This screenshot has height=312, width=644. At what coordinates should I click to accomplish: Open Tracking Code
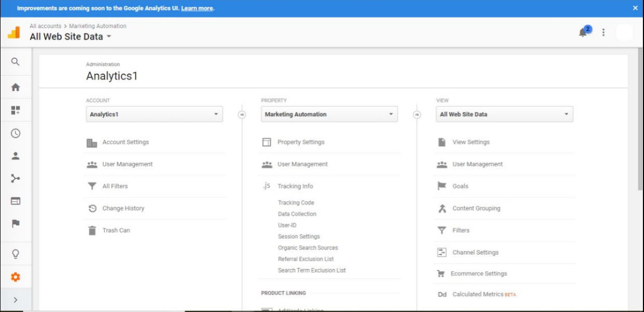coord(296,203)
